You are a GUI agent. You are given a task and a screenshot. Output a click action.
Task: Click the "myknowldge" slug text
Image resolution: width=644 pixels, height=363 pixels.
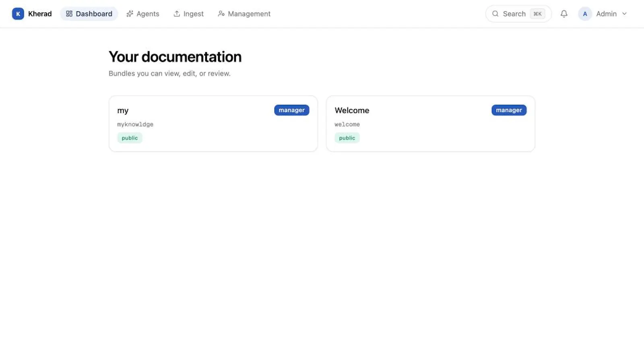[135, 124]
